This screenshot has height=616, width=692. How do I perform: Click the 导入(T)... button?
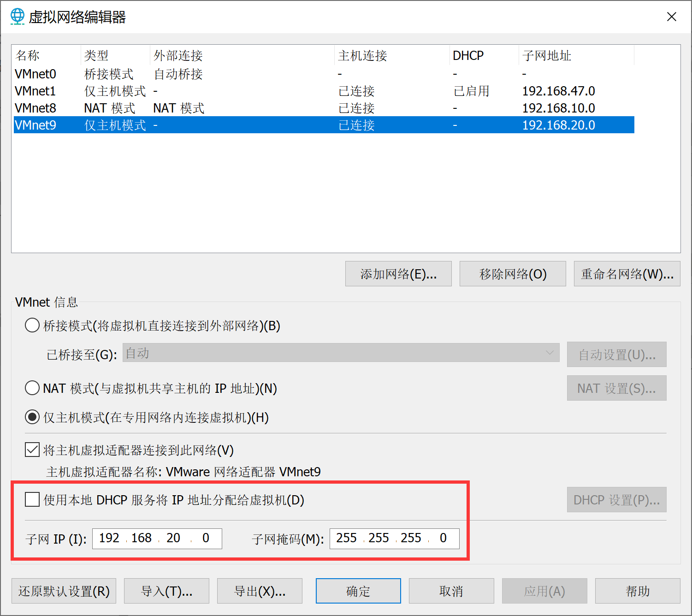pos(166,591)
